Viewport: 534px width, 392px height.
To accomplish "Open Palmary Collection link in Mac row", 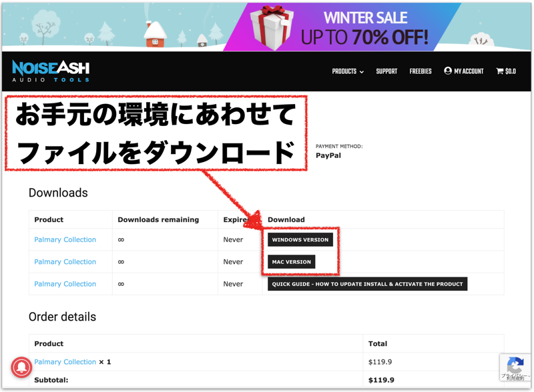I will [x=65, y=262].
